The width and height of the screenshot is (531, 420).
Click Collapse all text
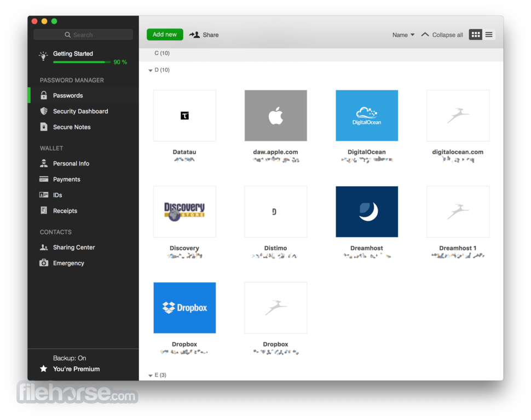pyautogui.click(x=447, y=34)
